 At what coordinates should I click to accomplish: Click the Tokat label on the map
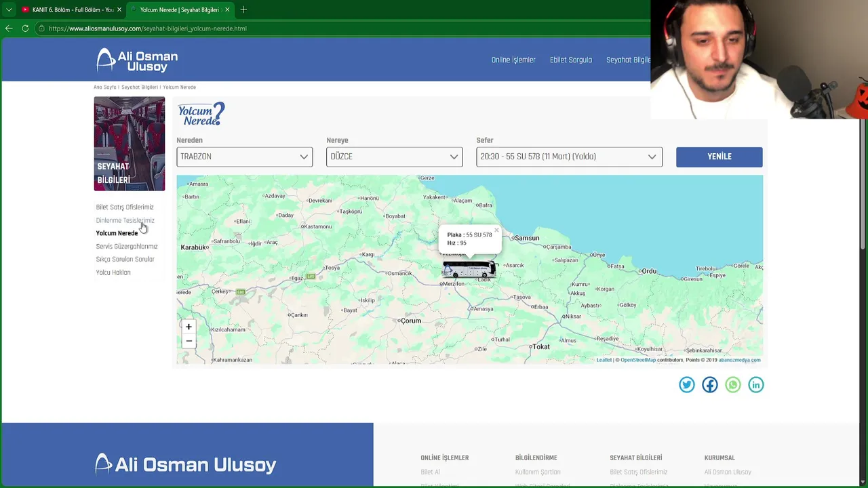[541, 346]
